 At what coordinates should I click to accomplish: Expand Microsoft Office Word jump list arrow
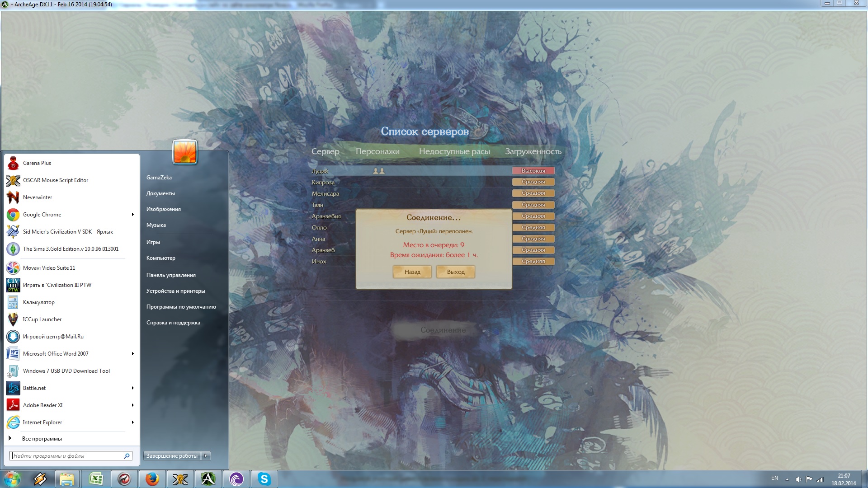click(x=132, y=354)
